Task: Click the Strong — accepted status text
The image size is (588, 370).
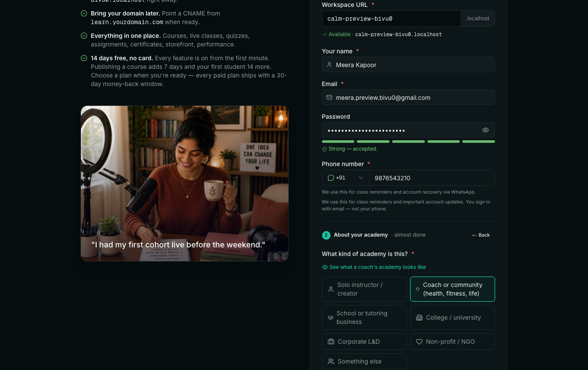Action: point(353,149)
